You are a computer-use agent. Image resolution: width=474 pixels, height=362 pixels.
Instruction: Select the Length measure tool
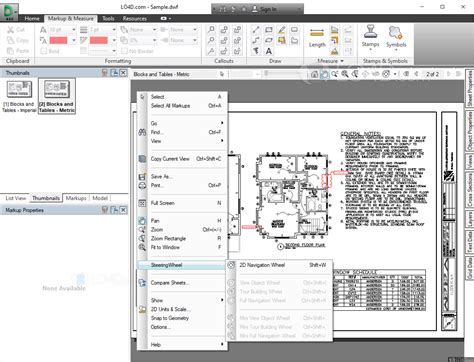click(317, 38)
